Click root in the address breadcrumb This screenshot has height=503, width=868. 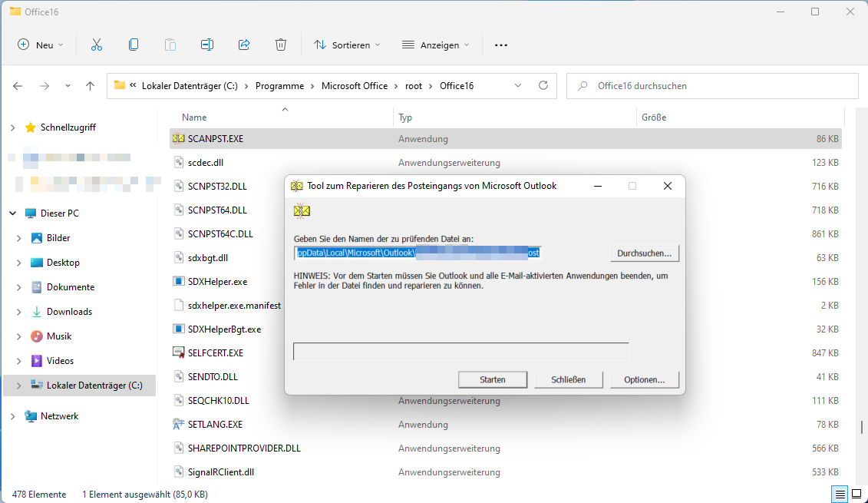click(414, 86)
